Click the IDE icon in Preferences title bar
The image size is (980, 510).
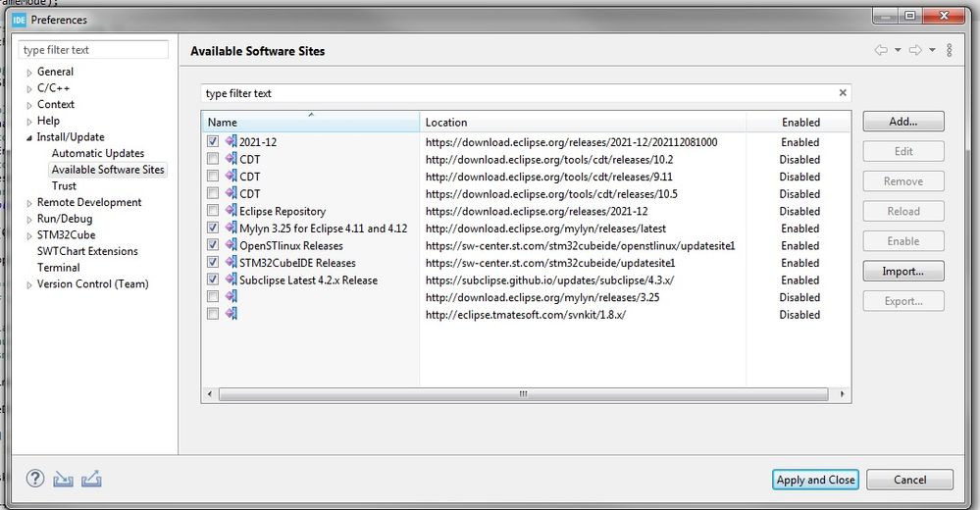tap(20, 20)
